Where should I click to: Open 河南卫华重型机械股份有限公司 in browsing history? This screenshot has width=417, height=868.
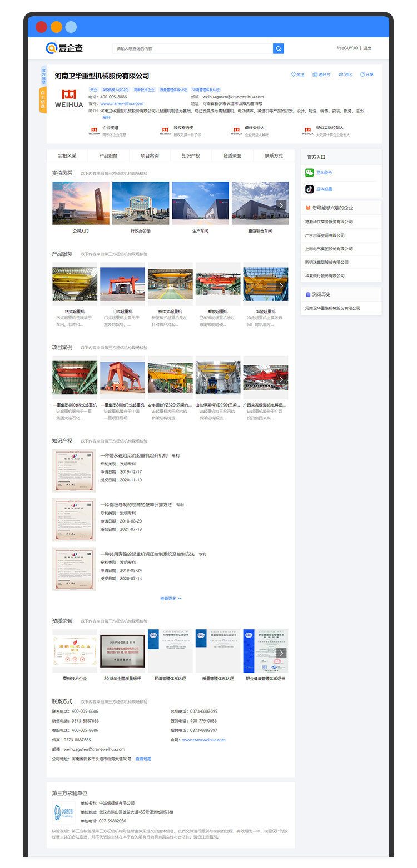coord(332,308)
